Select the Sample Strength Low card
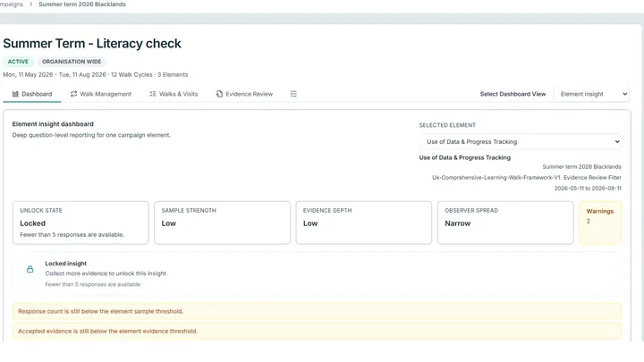Screen dimensions: 644x362 tap(222, 223)
